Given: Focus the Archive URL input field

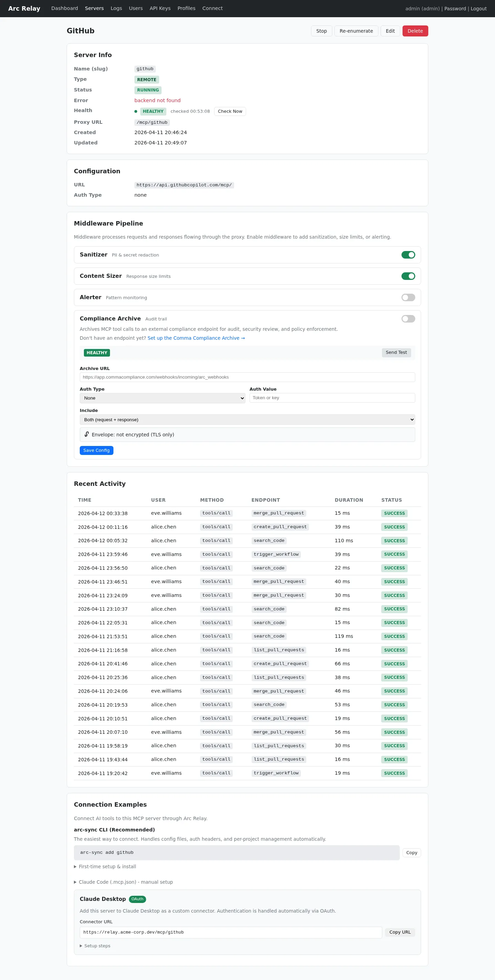Looking at the screenshot, I should point(247,378).
